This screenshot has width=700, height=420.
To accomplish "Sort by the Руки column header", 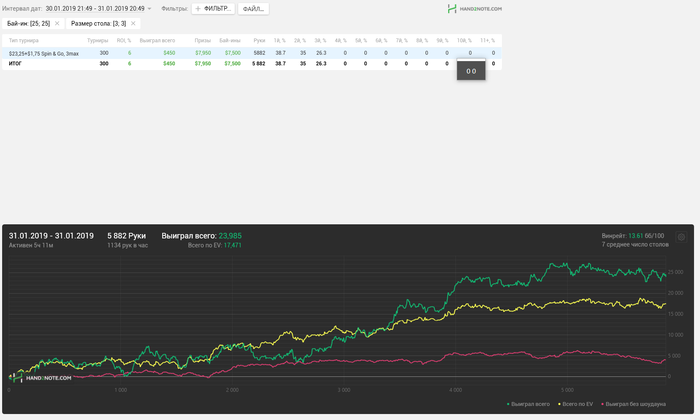I will click(259, 40).
